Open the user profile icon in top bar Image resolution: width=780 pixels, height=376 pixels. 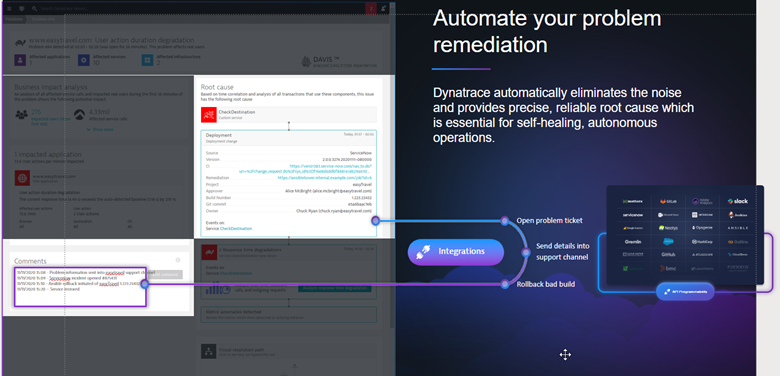pyautogui.click(x=384, y=8)
